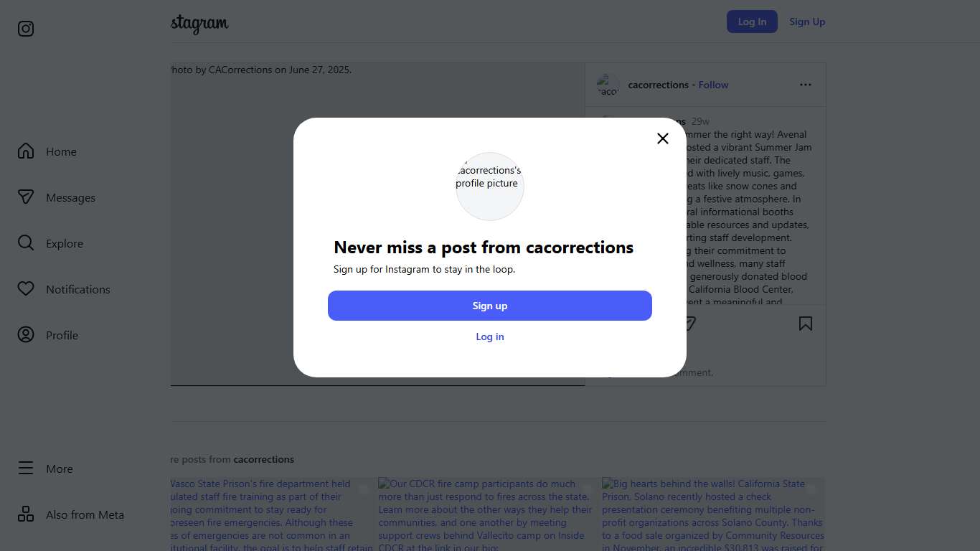Open the California State Prison Solano post
Screen dimensions: 980x551
click(713, 514)
